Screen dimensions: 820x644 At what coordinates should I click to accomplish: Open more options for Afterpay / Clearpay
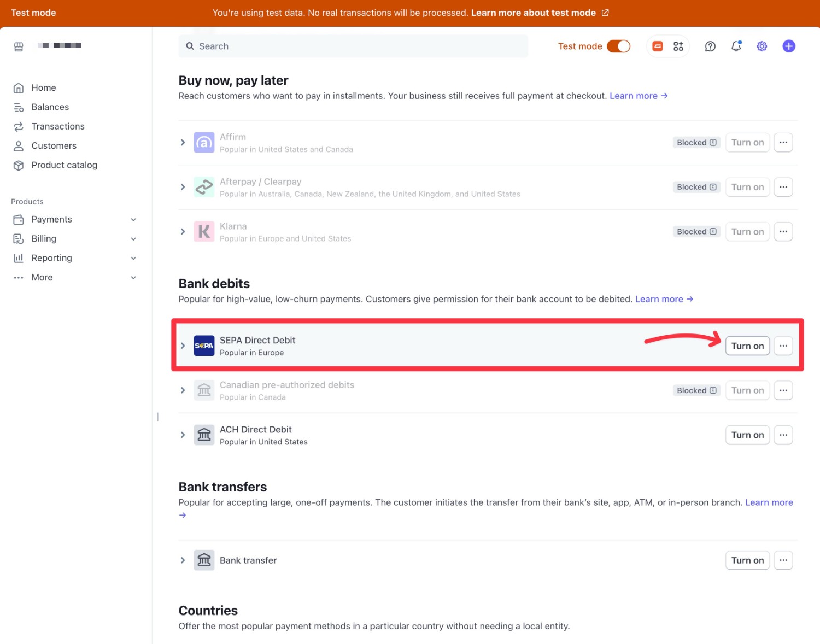pyautogui.click(x=783, y=187)
